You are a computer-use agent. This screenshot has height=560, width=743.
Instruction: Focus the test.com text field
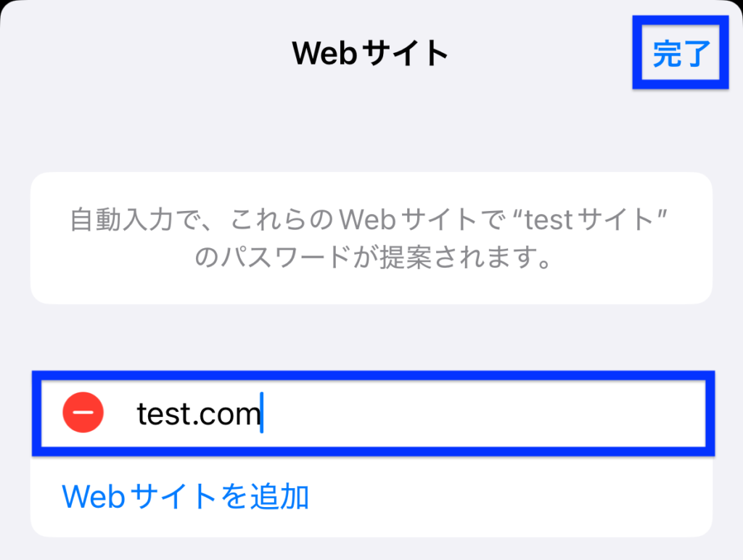point(373,413)
